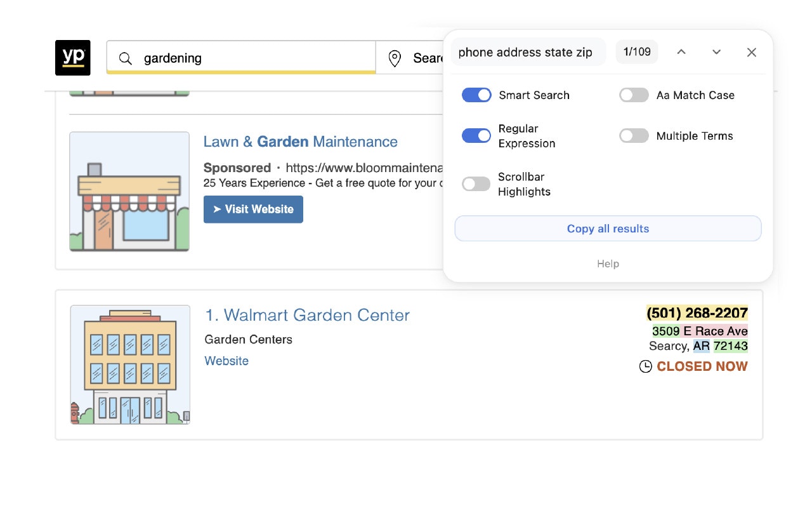Enable the Scrollbar Highlights toggle
This screenshot has height=508, width=812.
point(476,184)
